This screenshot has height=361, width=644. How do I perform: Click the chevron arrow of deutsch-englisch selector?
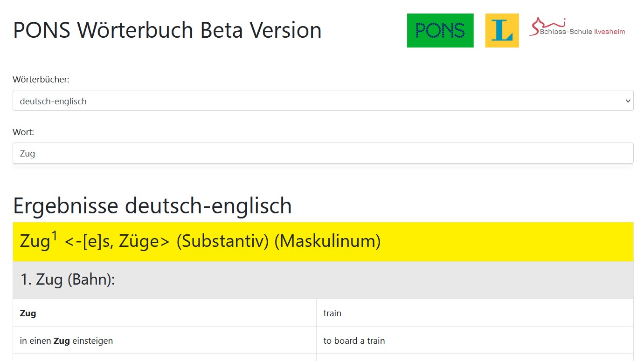pos(628,101)
